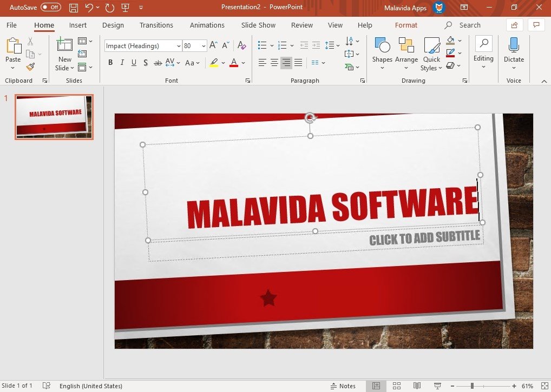Image resolution: width=551 pixels, height=392 pixels.
Task: Apply yellow text highlight color
Action: pos(214,63)
